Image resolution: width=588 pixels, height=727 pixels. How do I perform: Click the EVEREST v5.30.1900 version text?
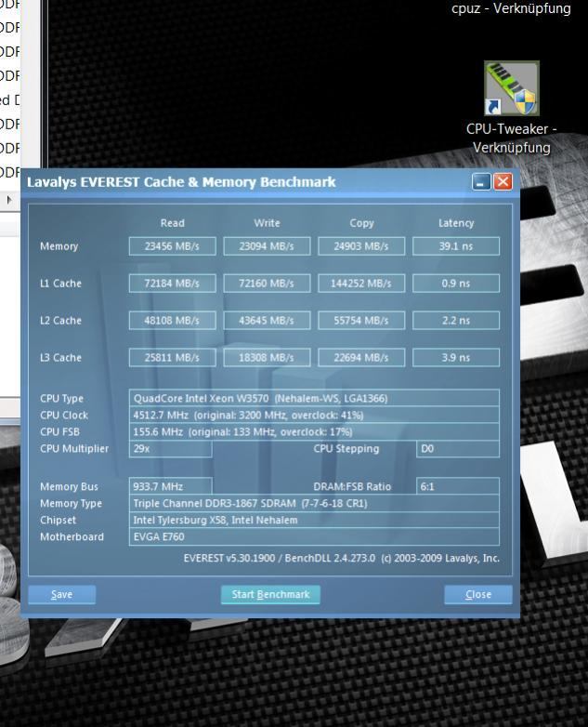pos(342,558)
